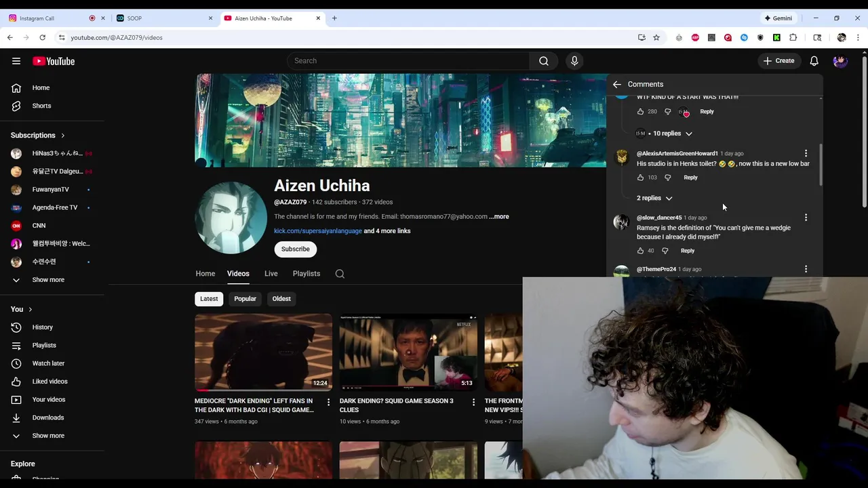Open the YouTube guide hamburger menu
Viewport: 868px width, 488px height.
(x=16, y=61)
